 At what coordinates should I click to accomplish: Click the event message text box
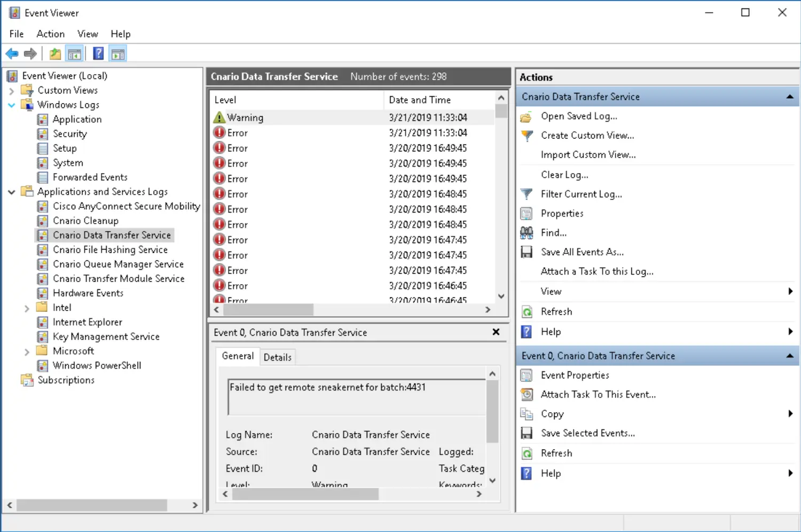tap(356, 397)
